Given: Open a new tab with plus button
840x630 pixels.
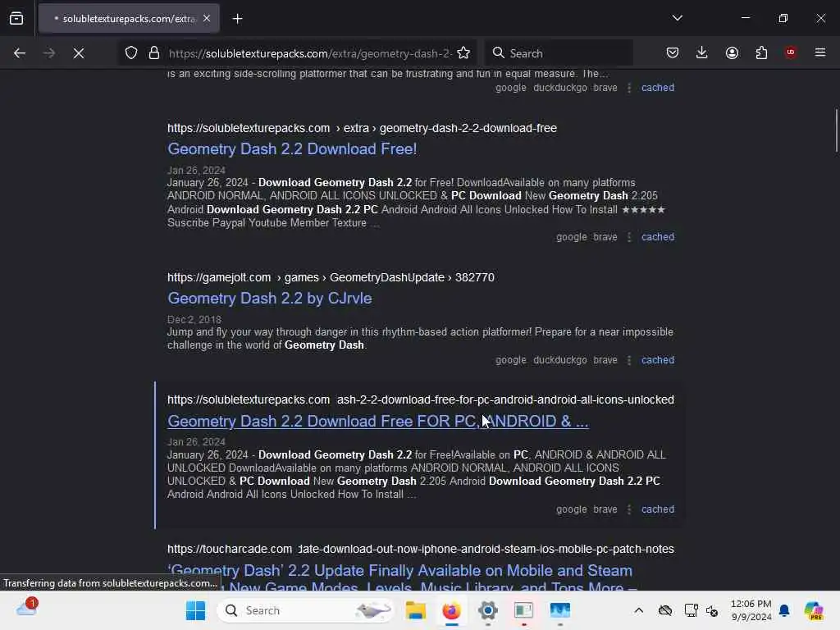Looking at the screenshot, I should [x=237, y=19].
